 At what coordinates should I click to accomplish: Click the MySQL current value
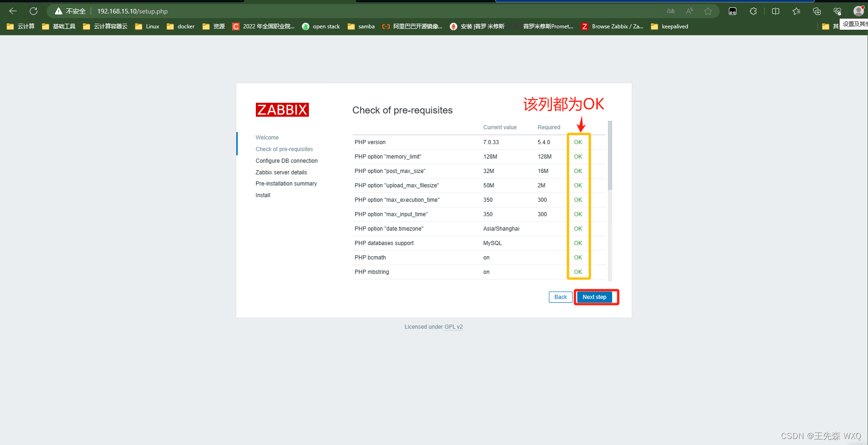tap(493, 243)
